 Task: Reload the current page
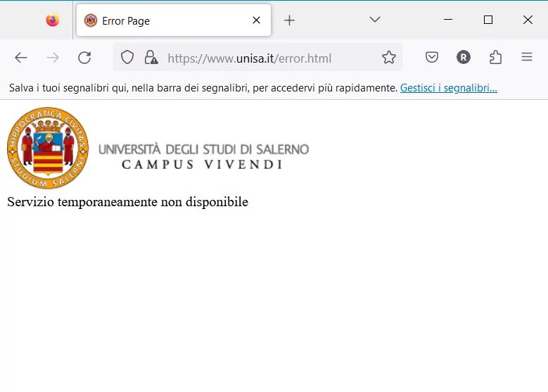(x=84, y=58)
